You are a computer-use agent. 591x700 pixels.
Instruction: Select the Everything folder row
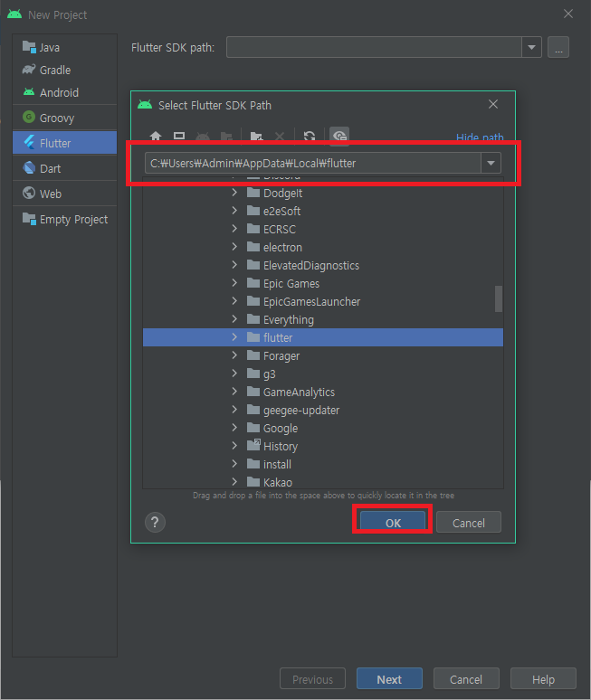322,319
